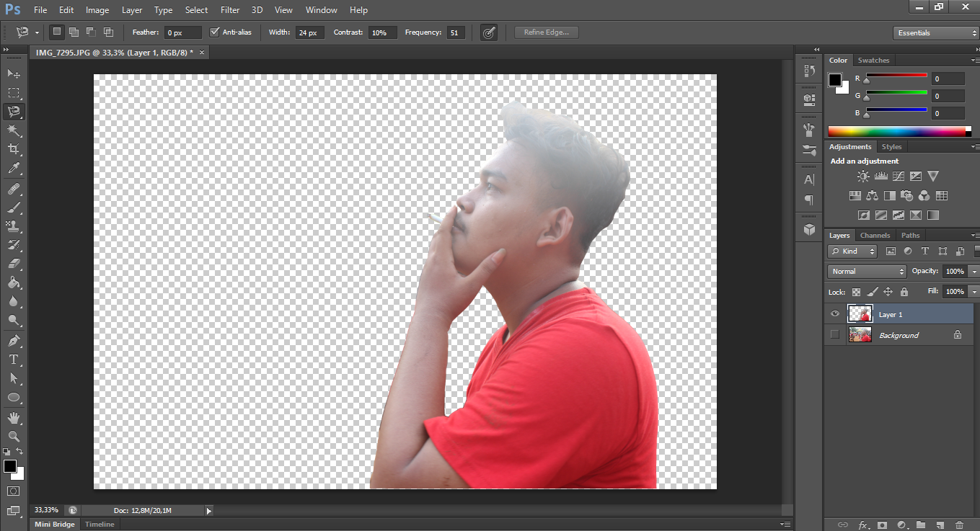Add a Gradient Map adjustment
Image resolution: width=980 pixels, height=531 pixels.
(933, 215)
